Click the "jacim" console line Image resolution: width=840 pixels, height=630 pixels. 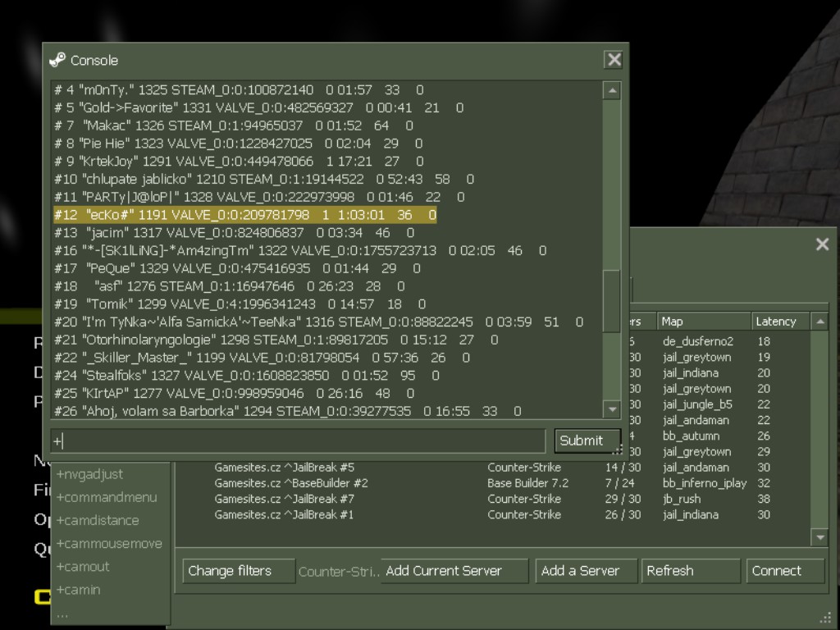tap(234, 232)
